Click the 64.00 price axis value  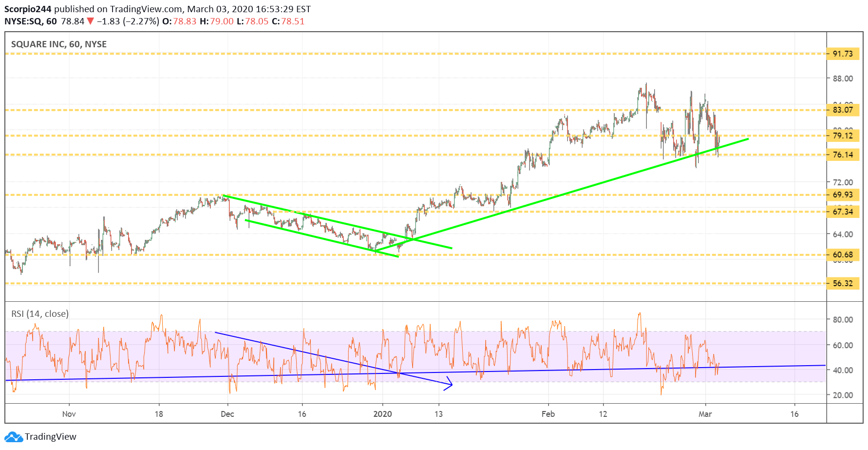click(843, 234)
